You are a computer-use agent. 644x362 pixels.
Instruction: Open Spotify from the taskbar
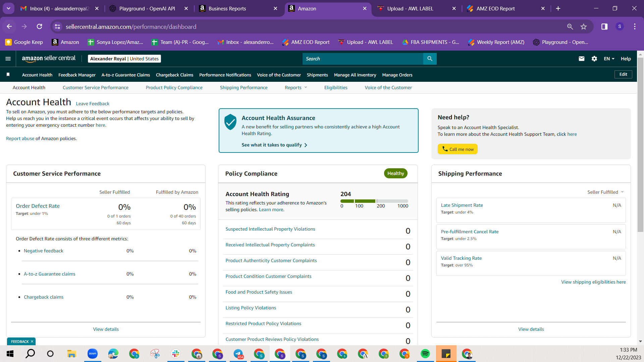coord(425,354)
